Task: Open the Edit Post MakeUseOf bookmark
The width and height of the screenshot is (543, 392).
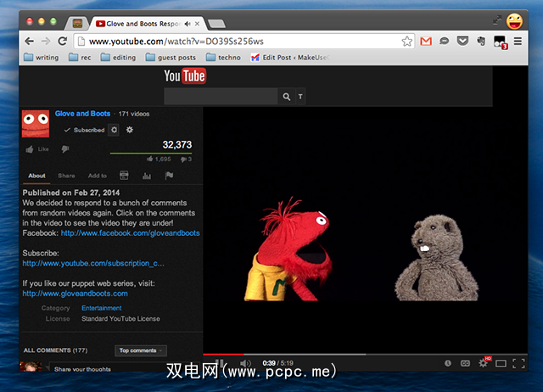Action: (x=290, y=57)
